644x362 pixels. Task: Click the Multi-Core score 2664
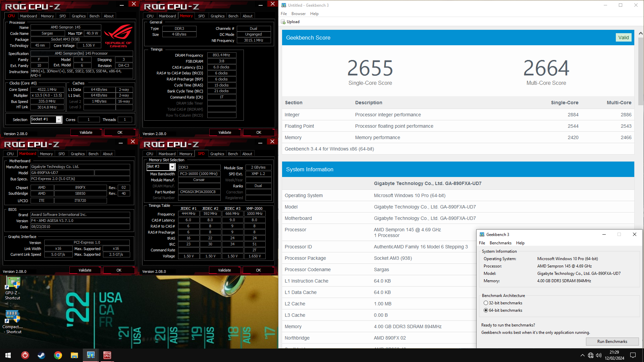pyautogui.click(x=546, y=68)
